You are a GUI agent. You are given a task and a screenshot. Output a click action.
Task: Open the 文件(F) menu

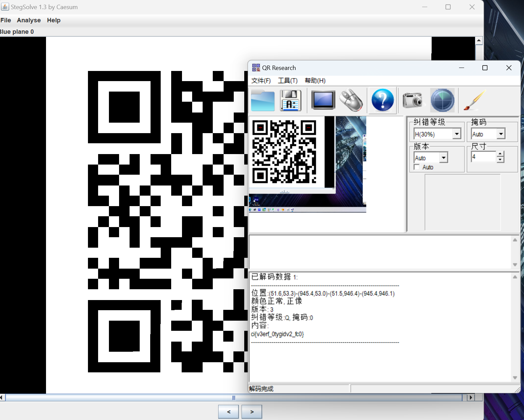[261, 80]
